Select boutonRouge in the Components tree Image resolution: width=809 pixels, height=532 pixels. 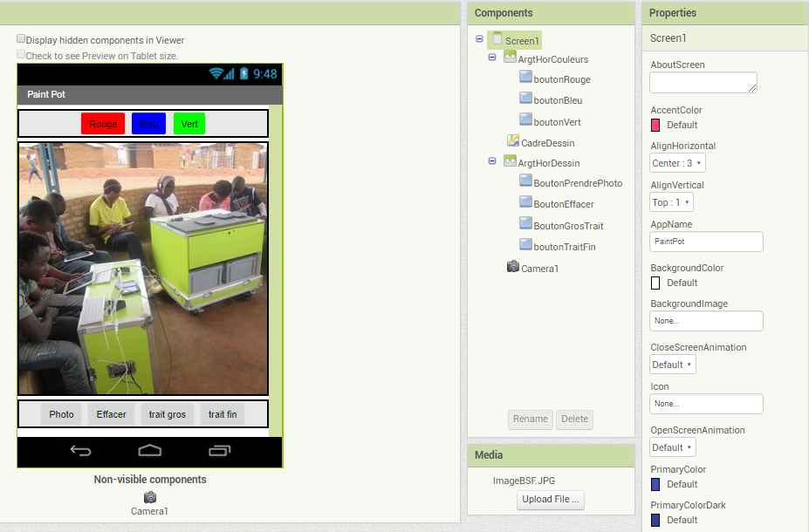click(x=562, y=79)
